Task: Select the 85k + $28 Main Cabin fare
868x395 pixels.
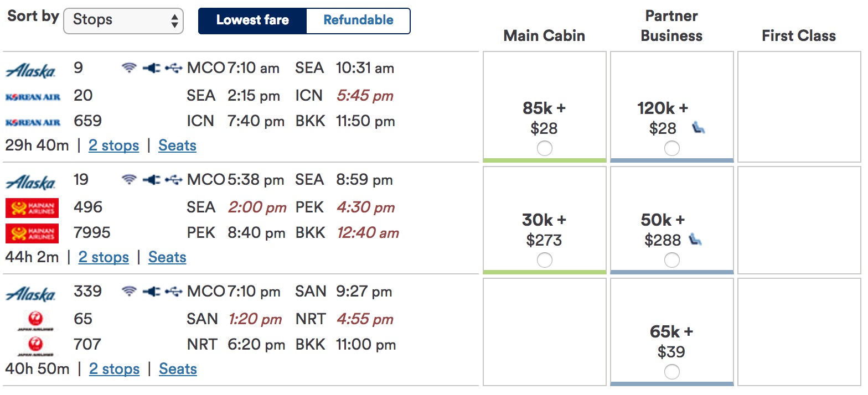Action: (544, 148)
